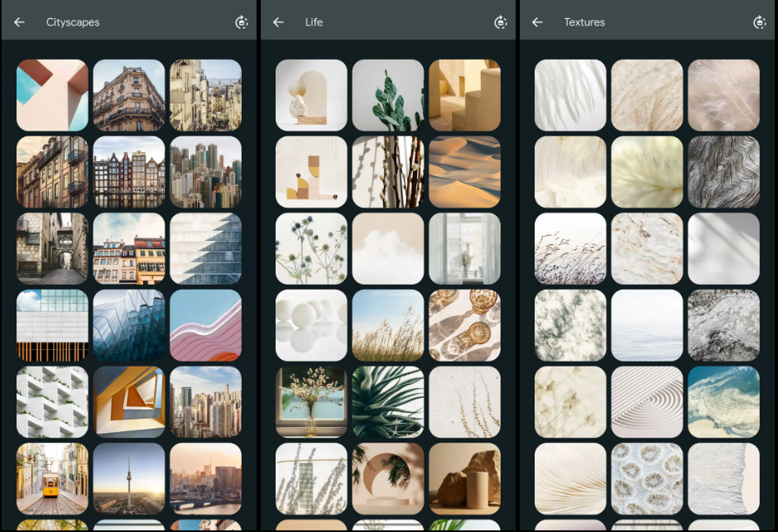This screenshot has width=778, height=532.
Task: Enable daily wallpaper rotation for Life
Action: [x=501, y=22]
